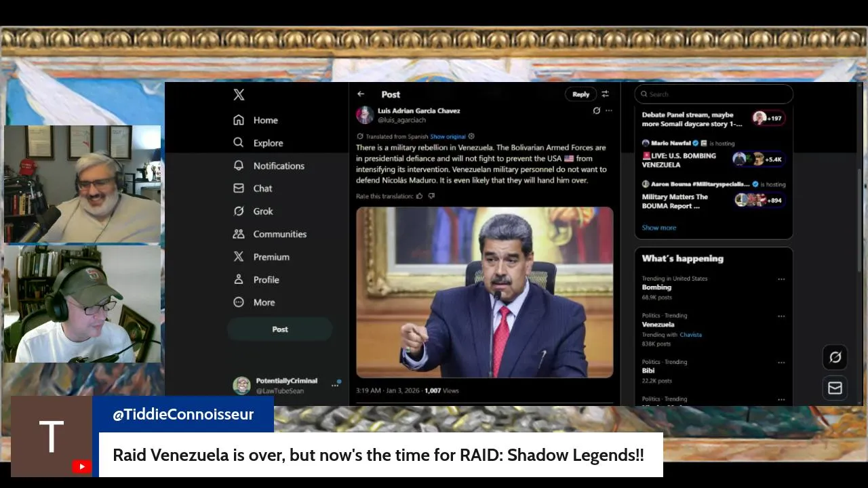Image resolution: width=868 pixels, height=488 pixels.
Task: Click Show more under live spaces
Action: click(659, 228)
